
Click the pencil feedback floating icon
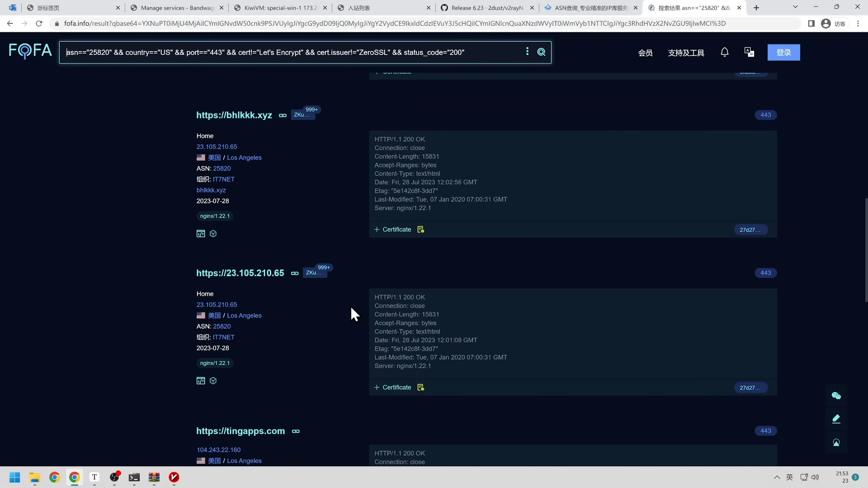tap(836, 419)
